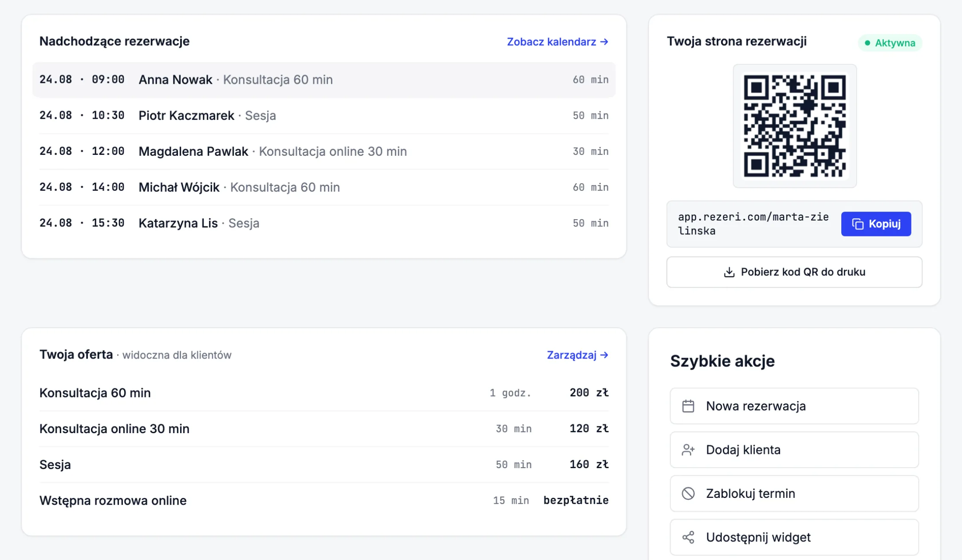Open Michał Wójcik's 14:00 reservation
The width and height of the screenshot is (962, 560).
324,187
